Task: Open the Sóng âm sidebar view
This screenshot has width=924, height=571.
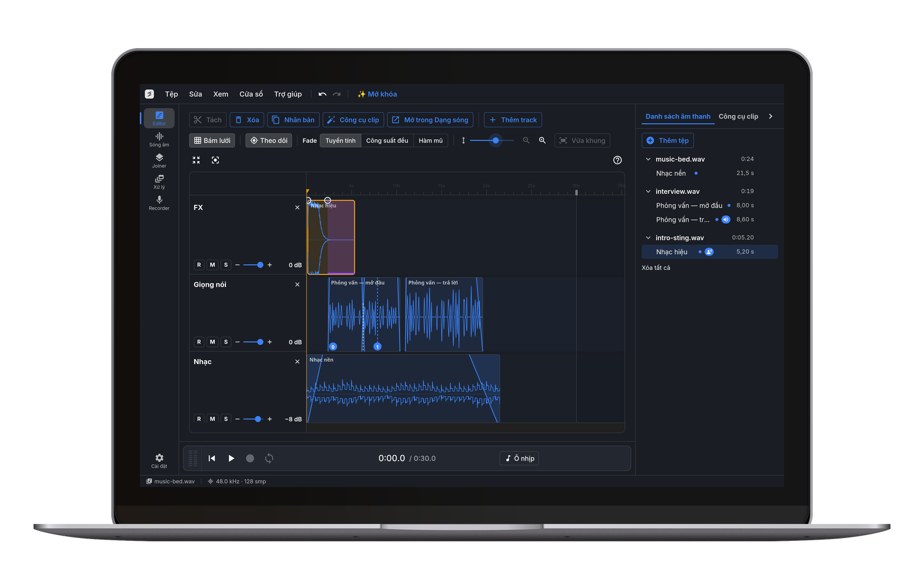Action: (x=159, y=139)
